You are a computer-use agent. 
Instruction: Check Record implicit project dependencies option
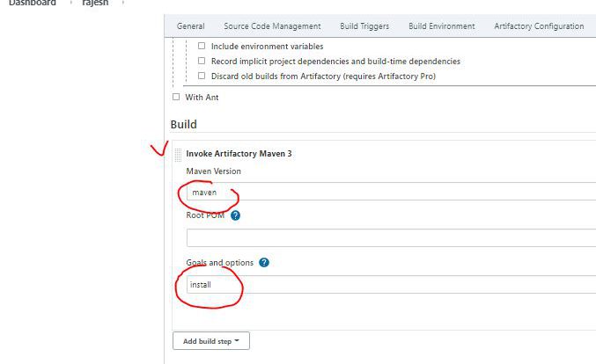(x=202, y=61)
